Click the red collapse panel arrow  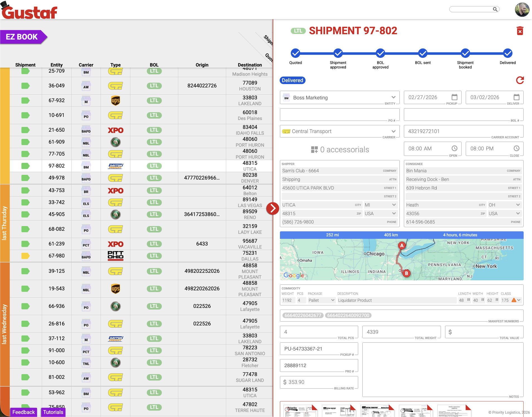272,208
